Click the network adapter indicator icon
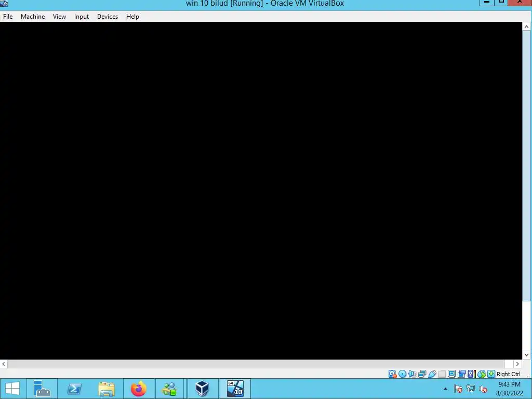Viewport: 532px width, 399px height. (x=422, y=374)
